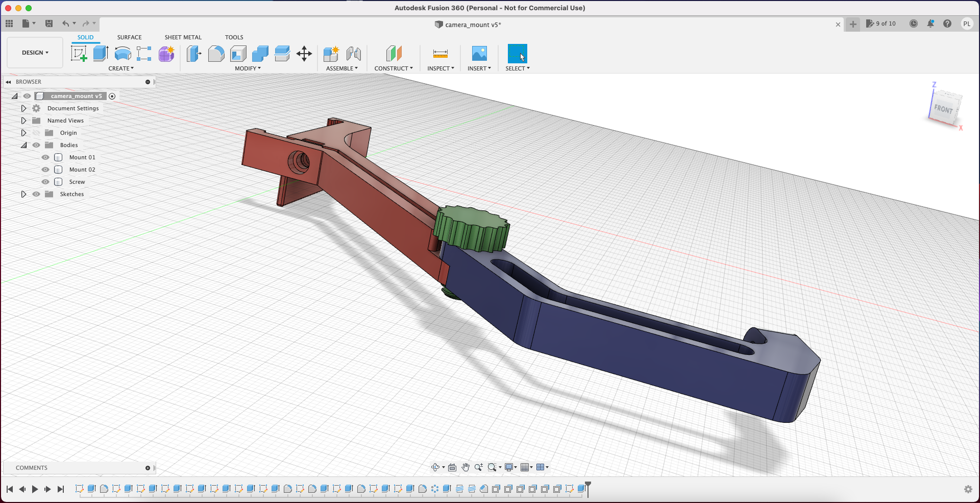Screen dimensions: 980x503
Task: Hide the Mount 01 body
Action: coord(45,157)
